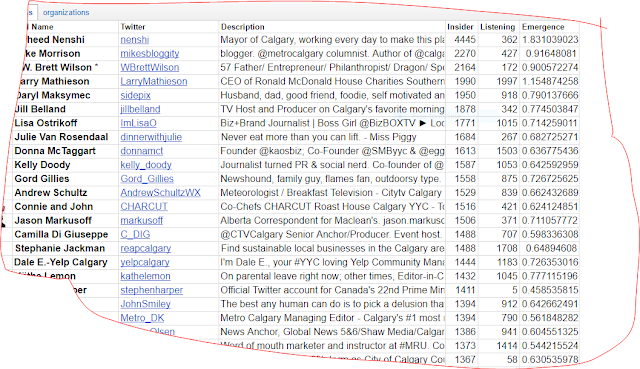Select the 'Newshound, family guy, flames fan' cell
The width and height of the screenshot is (640, 369).
[x=332, y=179]
